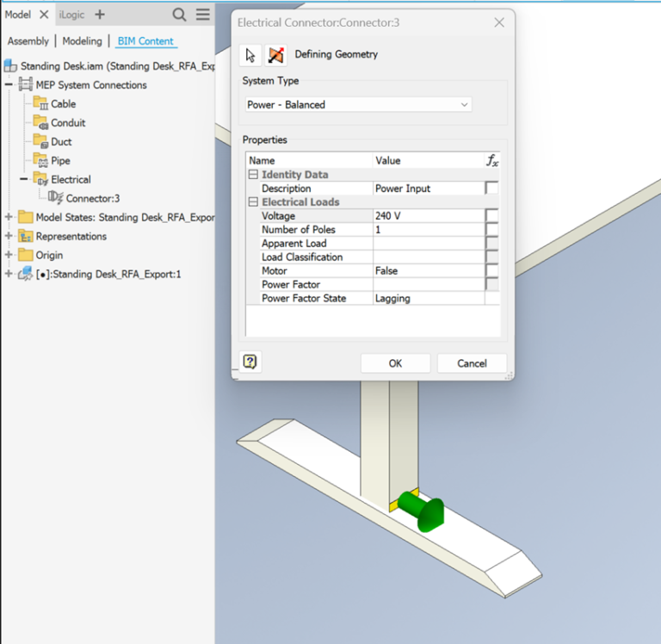661x644 pixels.
Task: Grab the dialog resize grip corner
Action: [x=510, y=375]
